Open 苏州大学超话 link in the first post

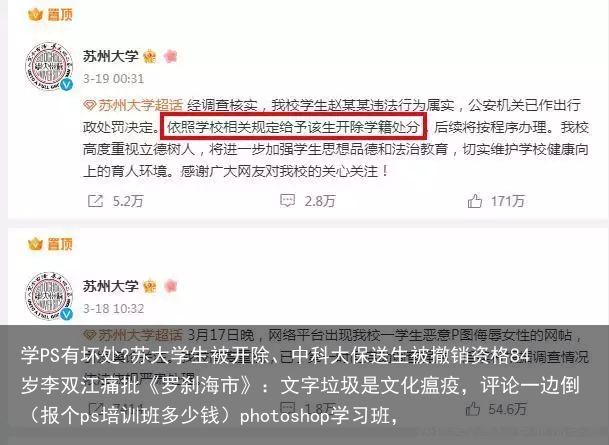133,105
